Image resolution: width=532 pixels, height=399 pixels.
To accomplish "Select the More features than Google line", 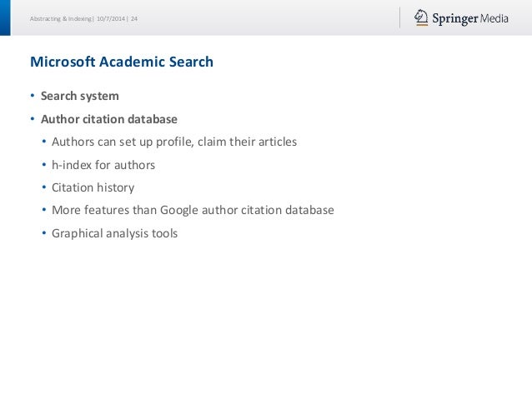I will coord(193,210).
